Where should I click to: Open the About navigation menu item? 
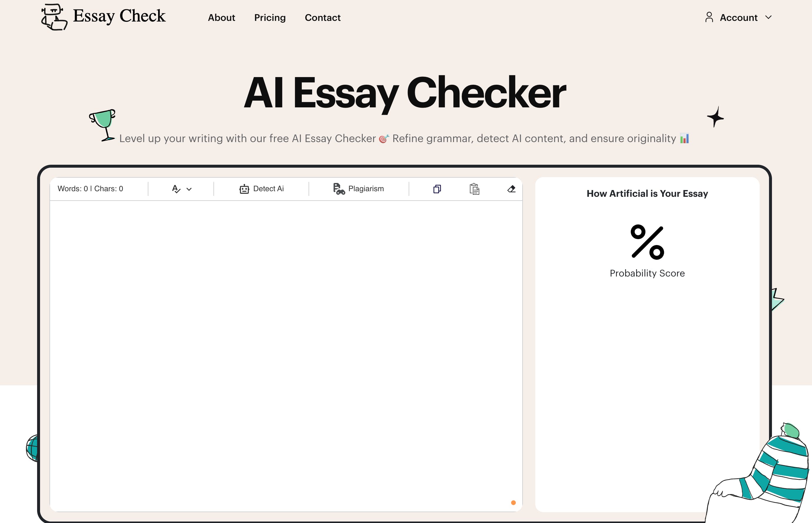coord(221,17)
